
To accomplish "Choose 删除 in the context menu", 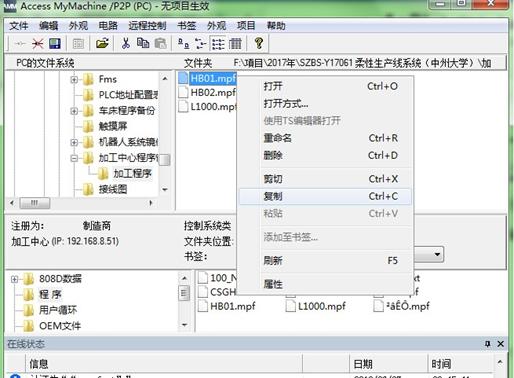I will 325,155.
